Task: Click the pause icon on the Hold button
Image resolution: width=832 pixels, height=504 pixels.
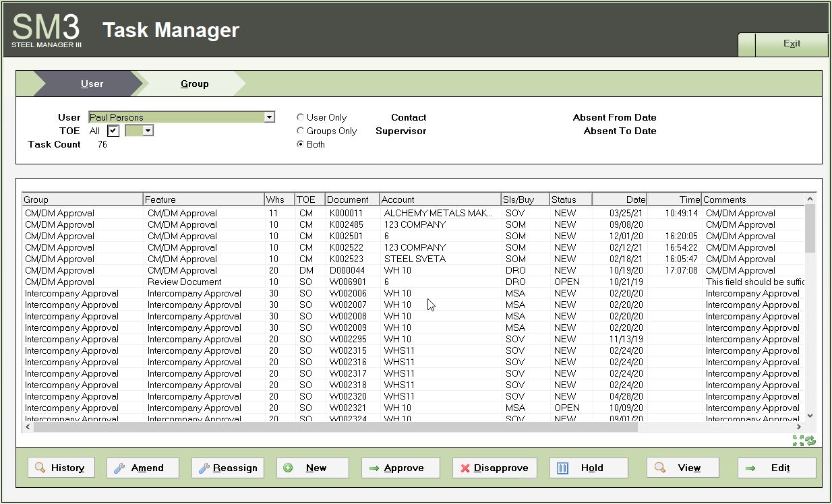Action: point(562,467)
